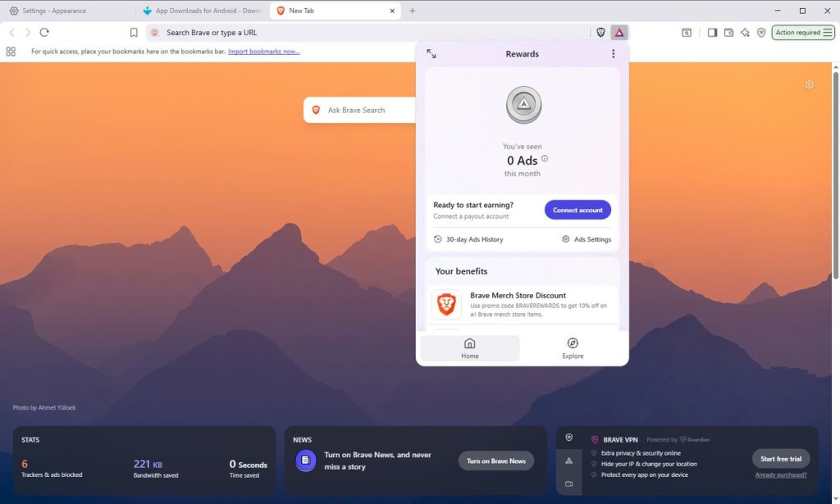Click the address bar search field
This screenshot has width=840, height=504.
370,33
